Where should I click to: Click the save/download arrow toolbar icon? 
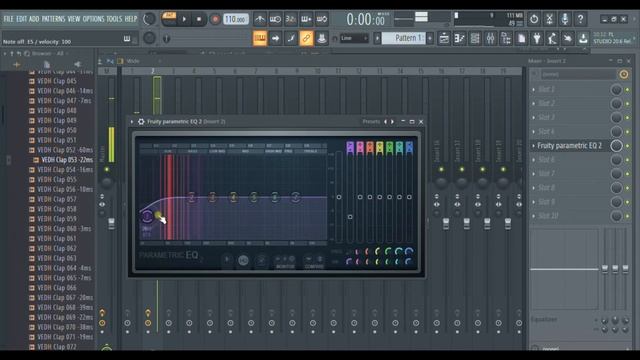click(x=584, y=38)
